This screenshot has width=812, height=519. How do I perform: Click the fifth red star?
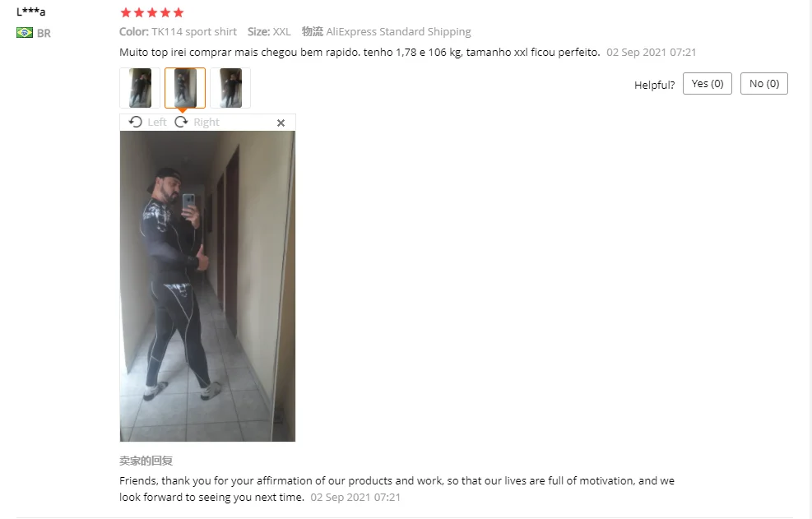pyautogui.click(x=179, y=12)
